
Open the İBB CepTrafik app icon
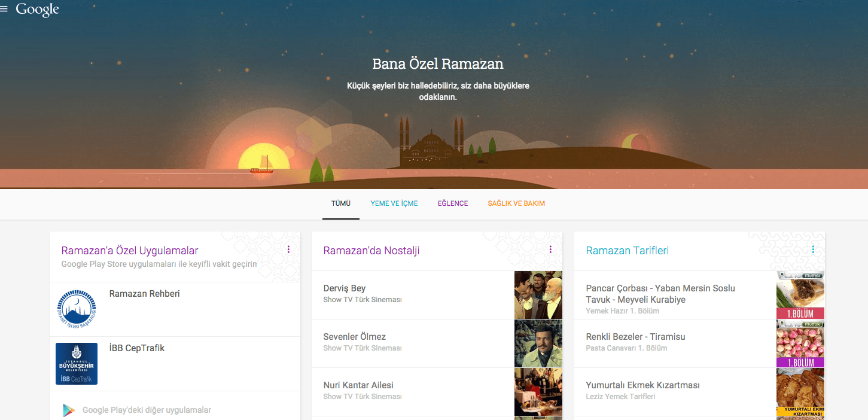click(x=77, y=363)
